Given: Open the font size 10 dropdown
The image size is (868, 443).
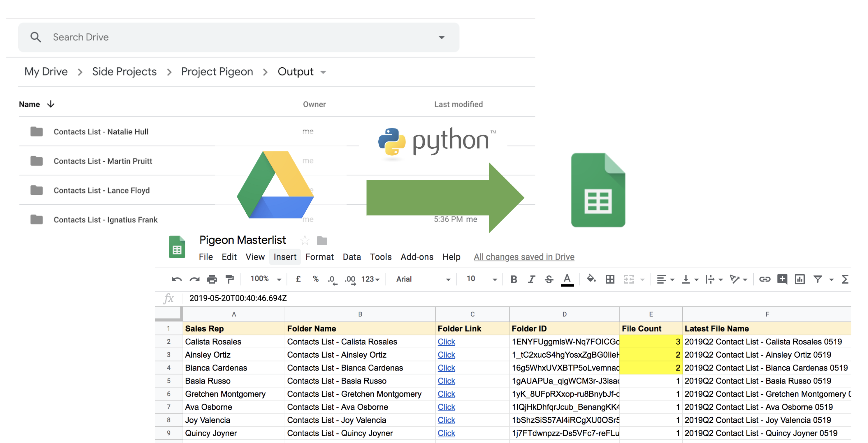Looking at the screenshot, I should (482, 279).
